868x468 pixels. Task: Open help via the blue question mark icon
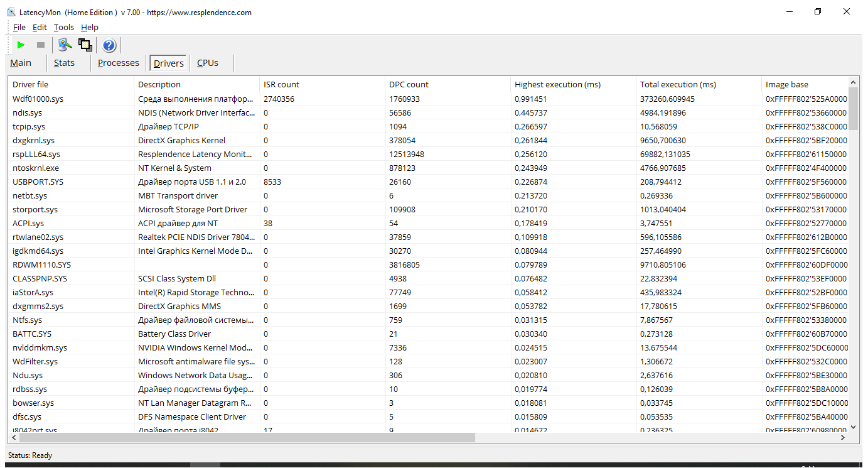click(109, 45)
